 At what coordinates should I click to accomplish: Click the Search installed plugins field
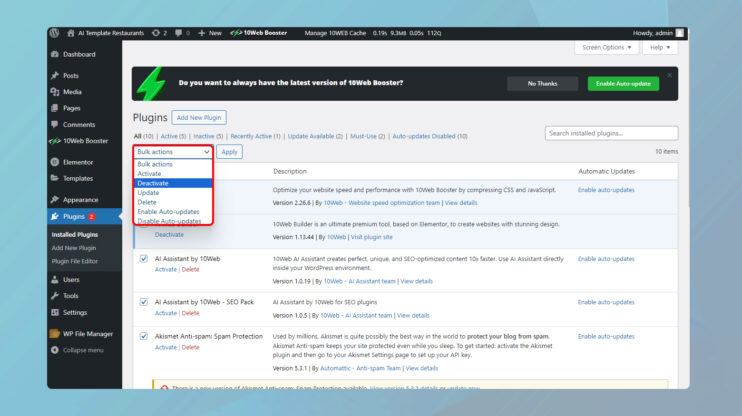click(x=611, y=133)
